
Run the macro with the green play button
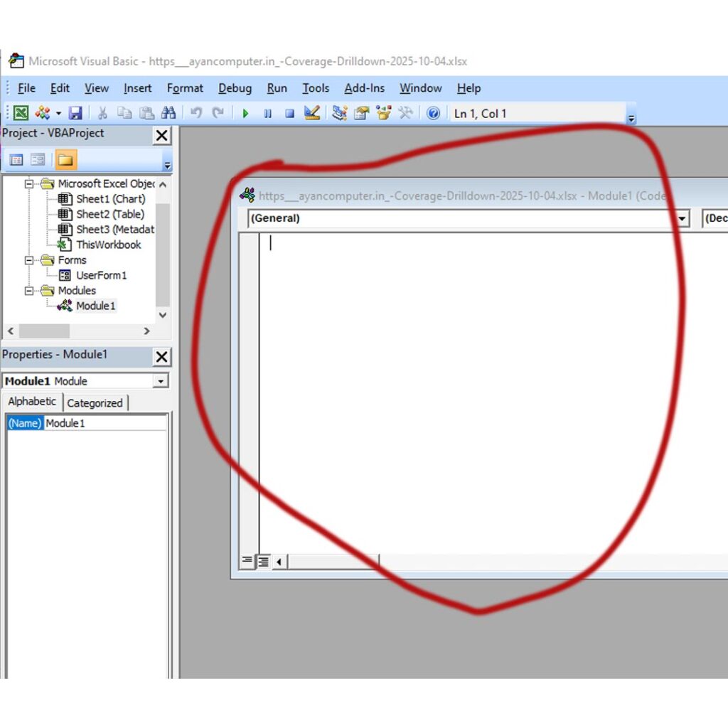tap(245, 113)
